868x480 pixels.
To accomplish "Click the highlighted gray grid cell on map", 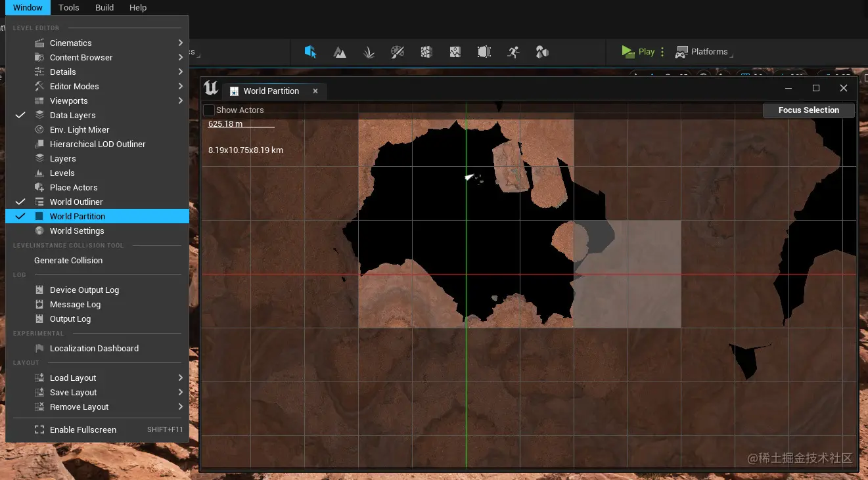I will 628,274.
